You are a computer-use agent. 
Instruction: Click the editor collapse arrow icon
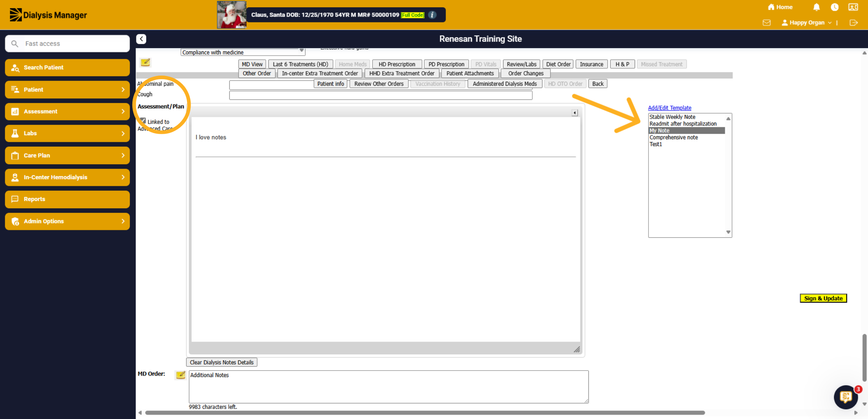click(x=575, y=113)
